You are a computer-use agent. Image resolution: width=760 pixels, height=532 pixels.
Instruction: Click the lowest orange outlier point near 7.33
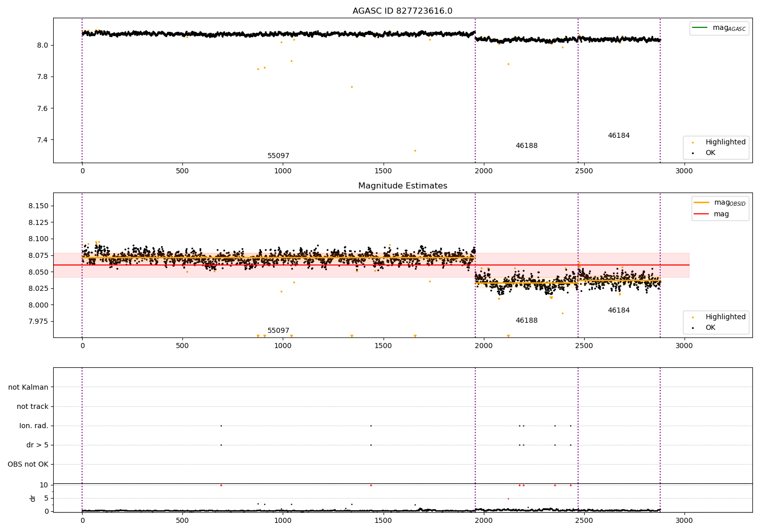(415, 150)
